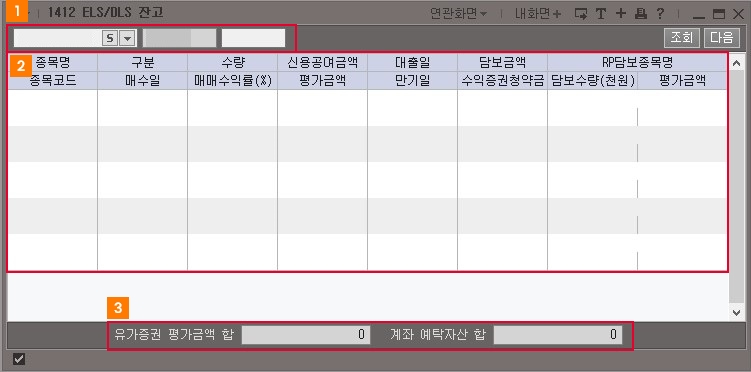Image resolution: width=751 pixels, height=372 pixels.
Task: Expand the account number dropdown arrow
Action: tap(127, 38)
